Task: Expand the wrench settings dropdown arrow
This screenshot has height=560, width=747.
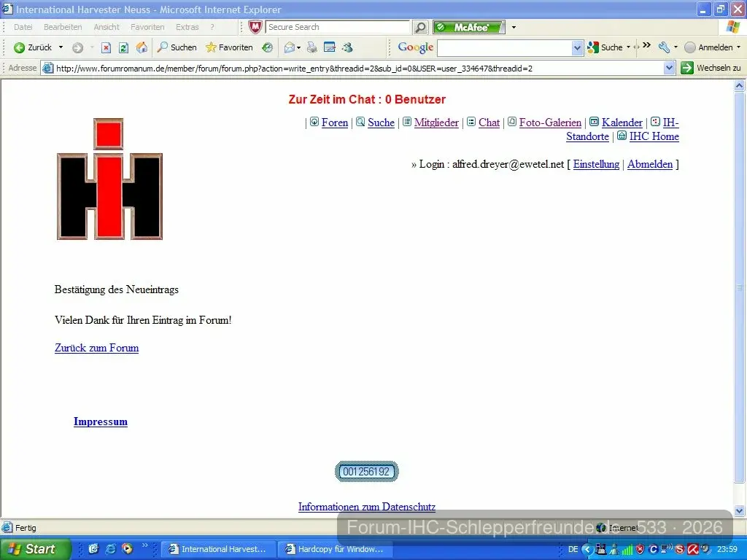Action: click(x=676, y=47)
